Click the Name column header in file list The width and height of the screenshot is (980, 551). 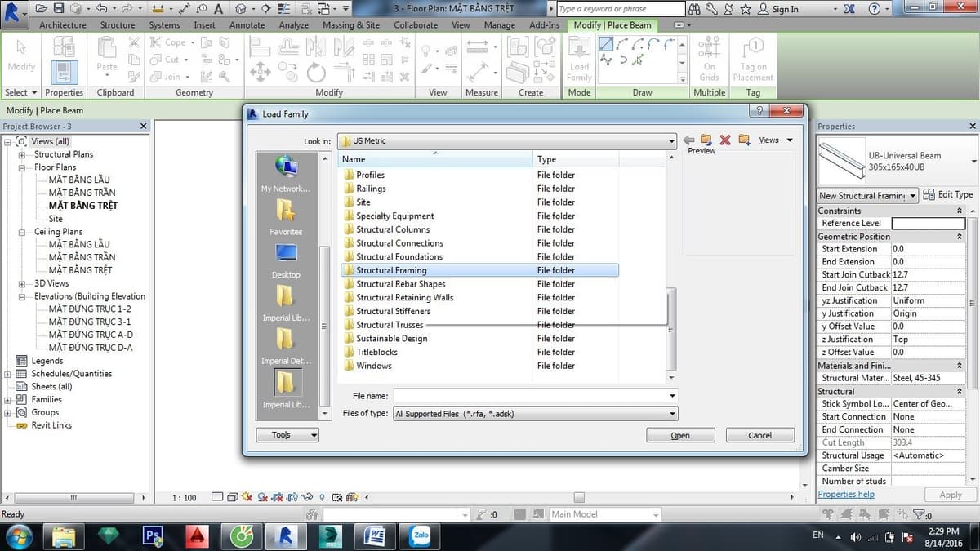tap(435, 159)
